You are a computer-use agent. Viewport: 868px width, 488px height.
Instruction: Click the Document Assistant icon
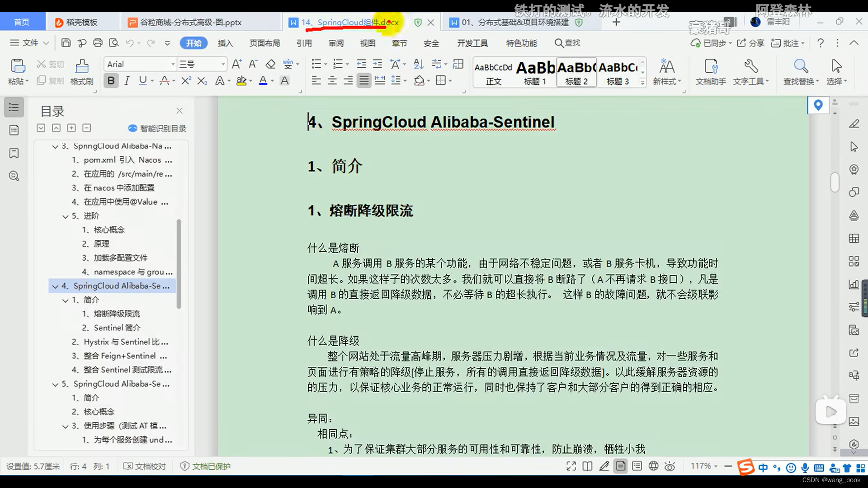tap(711, 66)
